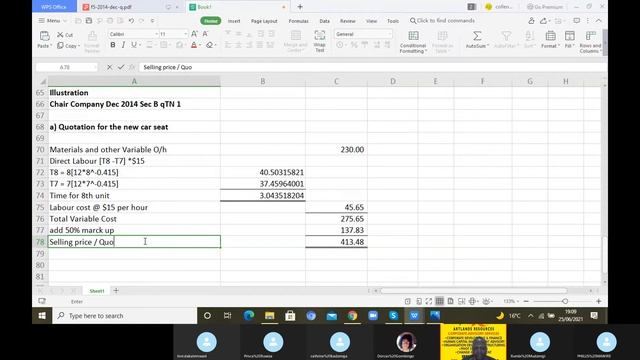Zoom in with the plus button in status bar
Image resolution: width=640 pixels, height=360 pixels.
coord(598,301)
